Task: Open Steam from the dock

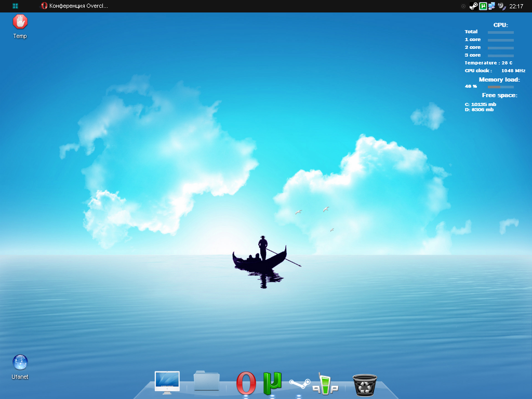Action: pyautogui.click(x=299, y=384)
